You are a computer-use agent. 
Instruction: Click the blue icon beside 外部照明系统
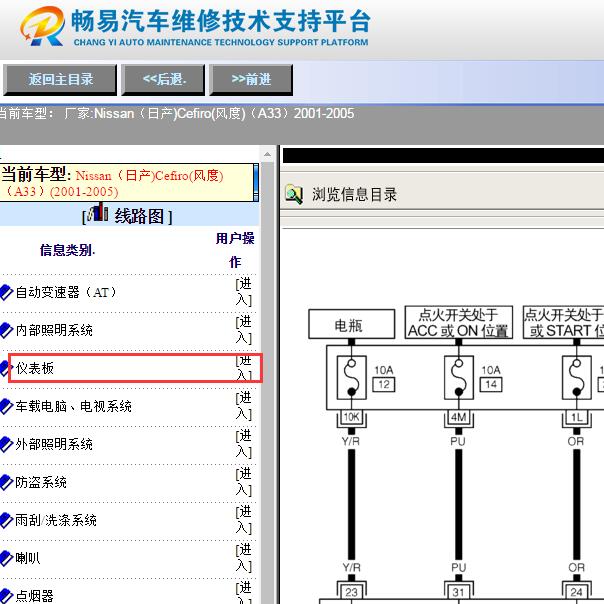click(6, 444)
